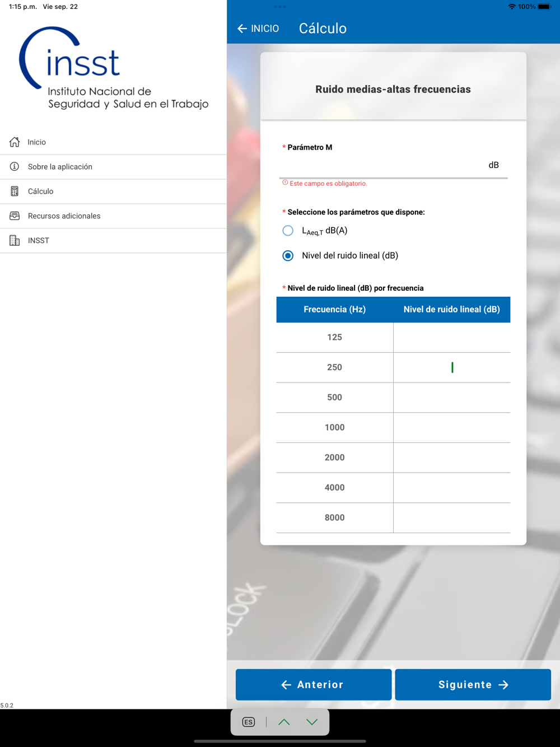The height and width of the screenshot is (747, 560).
Task: Click the 'Ruido medias-altas frecuencias' title
Action: click(393, 90)
